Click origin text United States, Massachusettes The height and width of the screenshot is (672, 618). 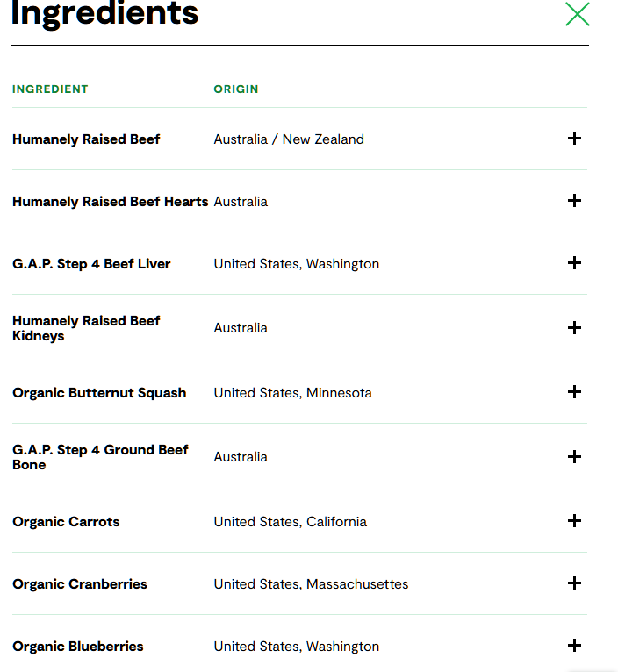311,584
